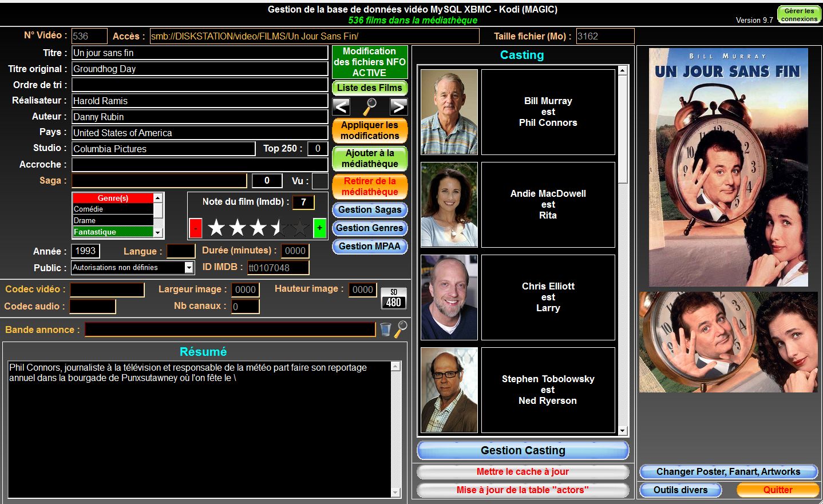The width and height of the screenshot is (823, 504).
Task: Click the first rating star
Action: pyautogui.click(x=216, y=228)
